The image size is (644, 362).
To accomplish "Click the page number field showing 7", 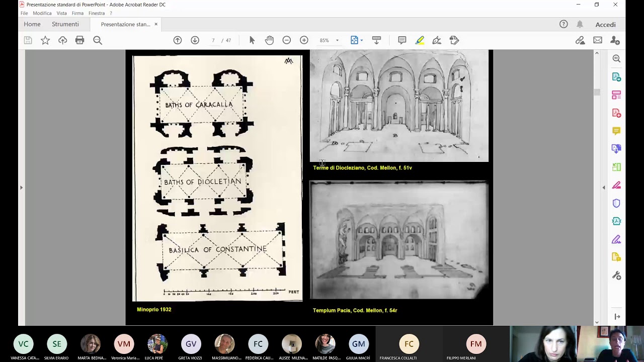I will click(x=213, y=40).
